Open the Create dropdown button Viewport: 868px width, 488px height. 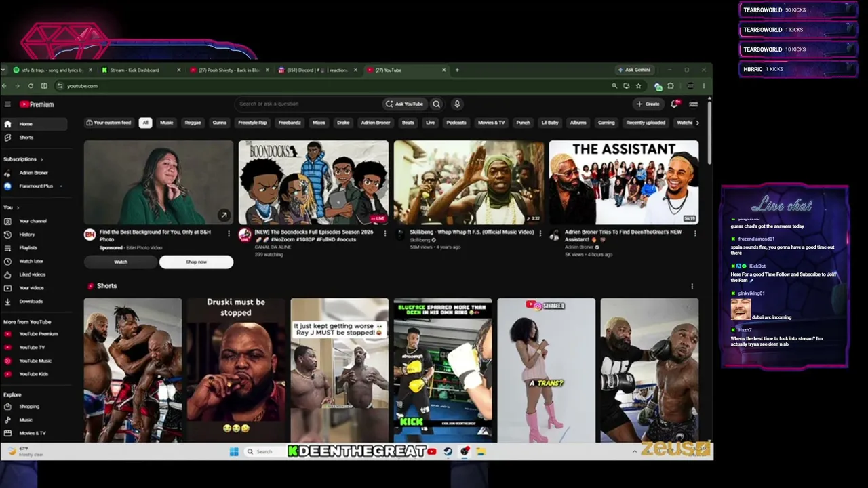pos(648,104)
